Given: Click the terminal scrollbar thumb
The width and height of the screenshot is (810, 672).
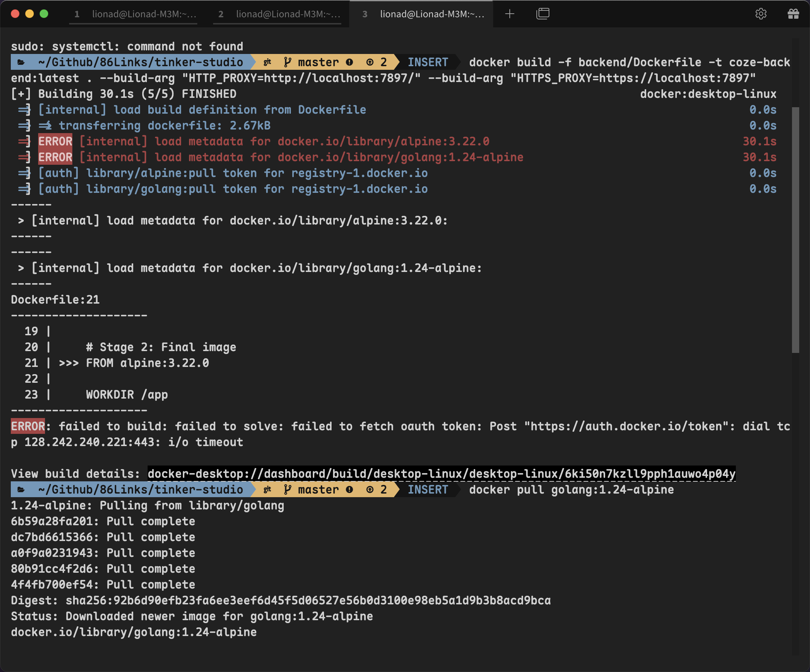Looking at the screenshot, I should [795, 230].
